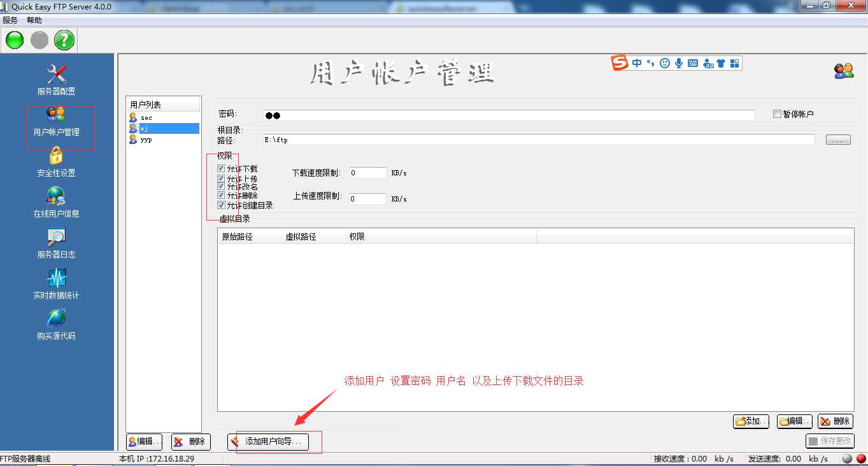Open 服务器配置 server configuration
The width and height of the screenshot is (868, 466).
56,80
